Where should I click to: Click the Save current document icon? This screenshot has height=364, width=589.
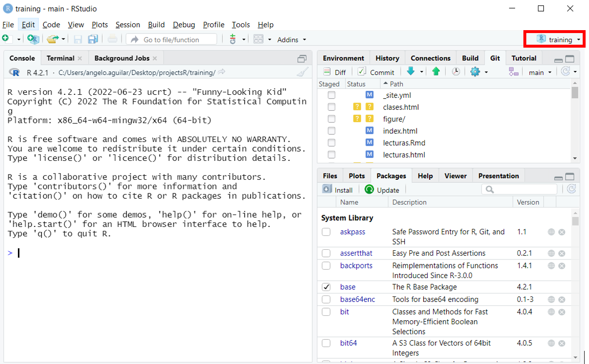[78, 39]
